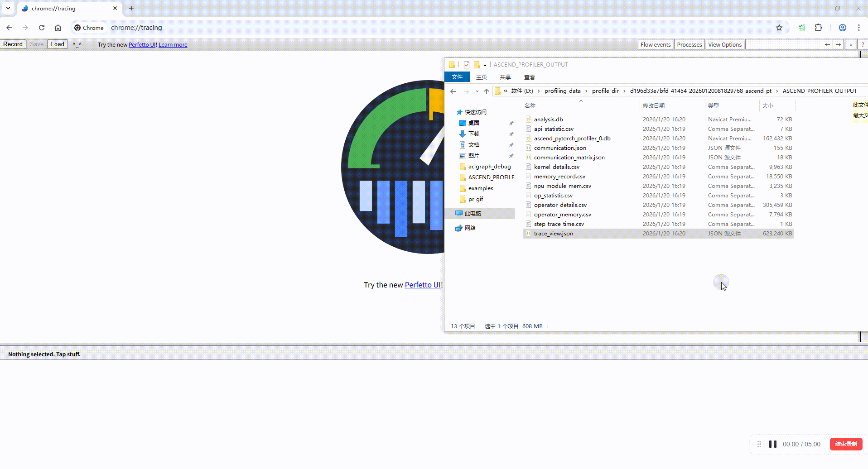Open the View Options dropdown
Viewport: 868px width, 469px height.
click(x=725, y=44)
